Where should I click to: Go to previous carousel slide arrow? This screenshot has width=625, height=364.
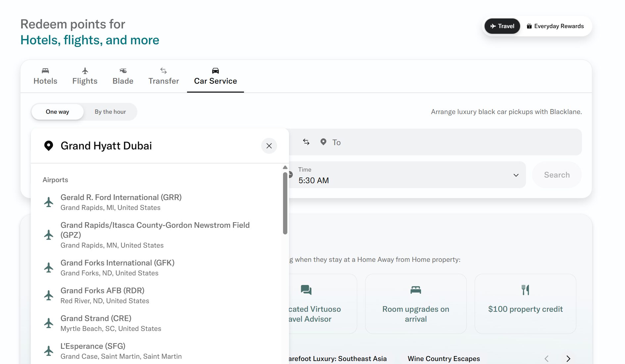[547, 359]
